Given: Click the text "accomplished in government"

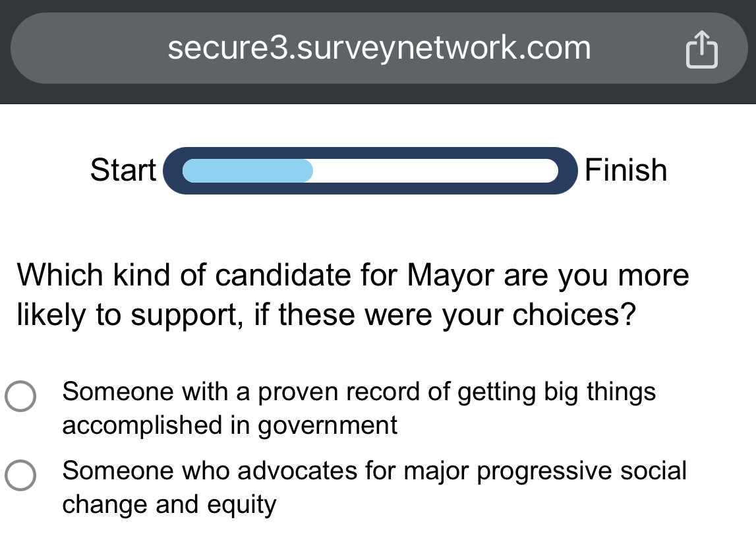Looking at the screenshot, I should coord(229,425).
